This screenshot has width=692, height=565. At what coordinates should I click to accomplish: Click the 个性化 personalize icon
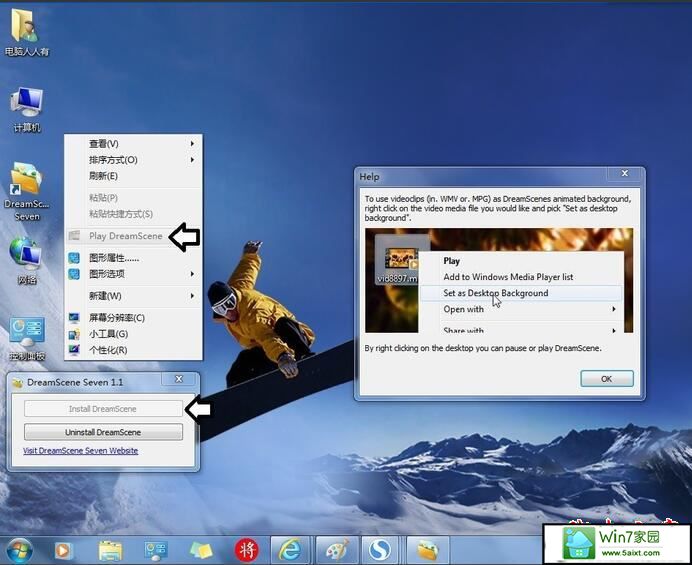pos(74,350)
